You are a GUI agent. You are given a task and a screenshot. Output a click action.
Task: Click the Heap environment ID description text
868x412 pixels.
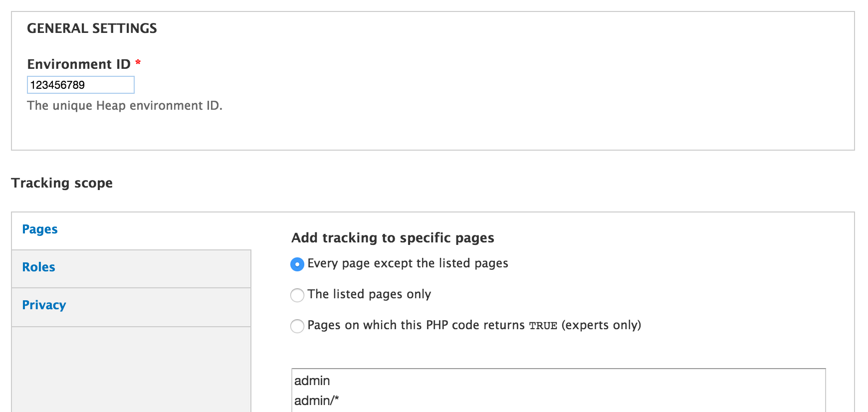pyautogui.click(x=125, y=105)
